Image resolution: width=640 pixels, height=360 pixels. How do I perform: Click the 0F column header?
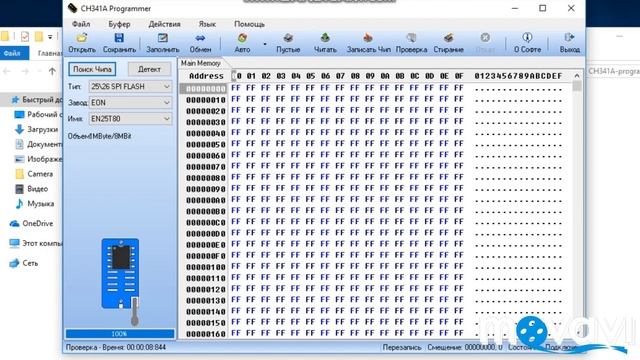point(459,76)
